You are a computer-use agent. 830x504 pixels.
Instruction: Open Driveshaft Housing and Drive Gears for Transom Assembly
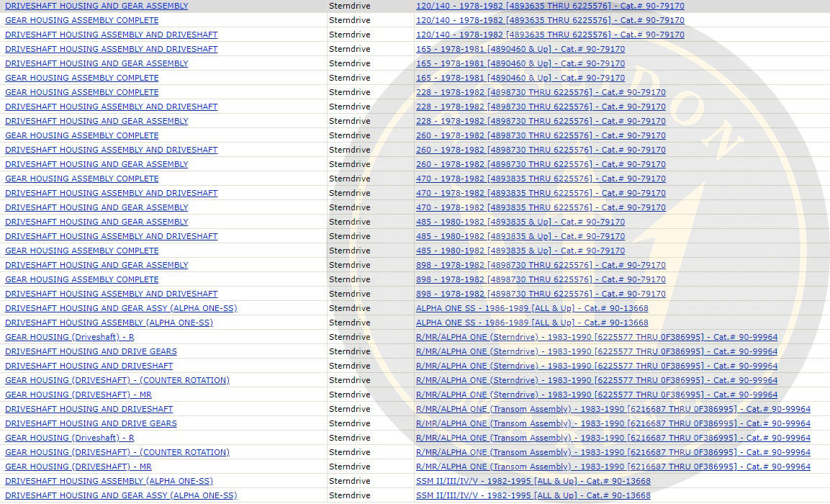pyautogui.click(x=91, y=423)
